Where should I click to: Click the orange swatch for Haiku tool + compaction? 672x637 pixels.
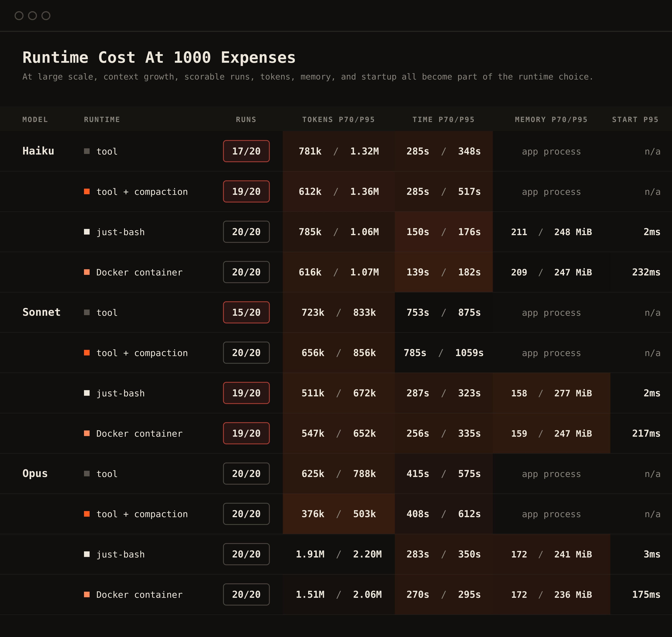coord(87,192)
